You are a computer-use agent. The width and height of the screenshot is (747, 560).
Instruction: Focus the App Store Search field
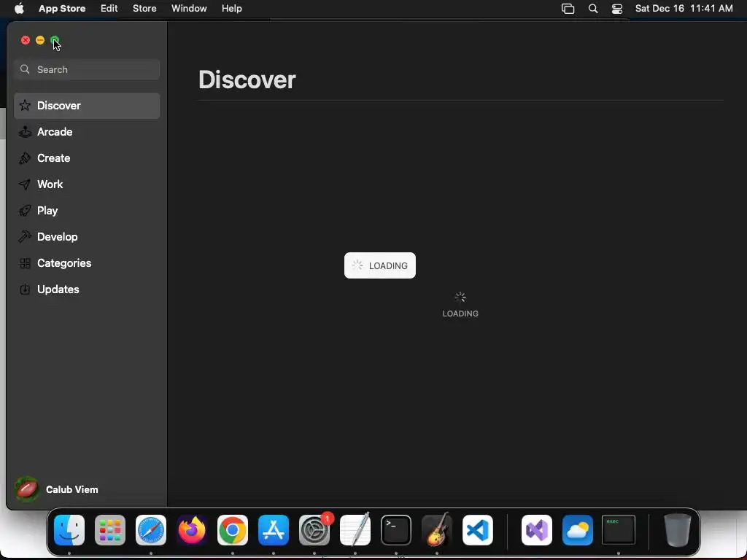click(x=87, y=69)
